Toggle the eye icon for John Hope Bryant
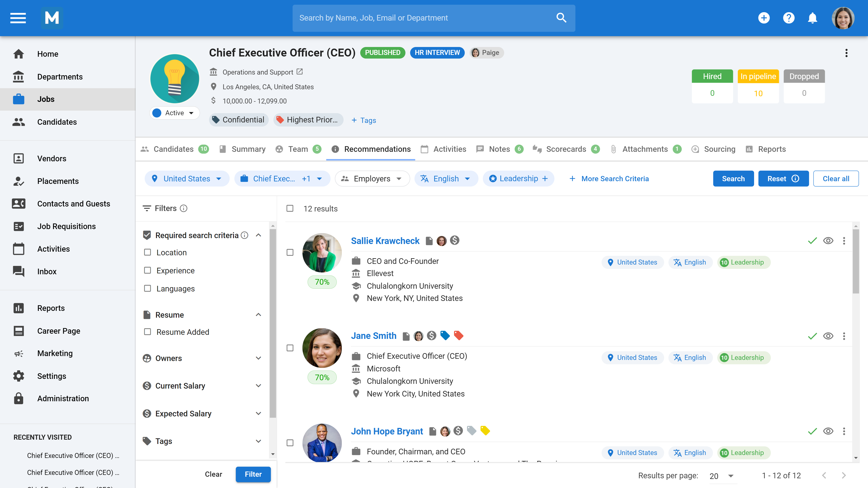The image size is (868, 488). pyautogui.click(x=828, y=431)
